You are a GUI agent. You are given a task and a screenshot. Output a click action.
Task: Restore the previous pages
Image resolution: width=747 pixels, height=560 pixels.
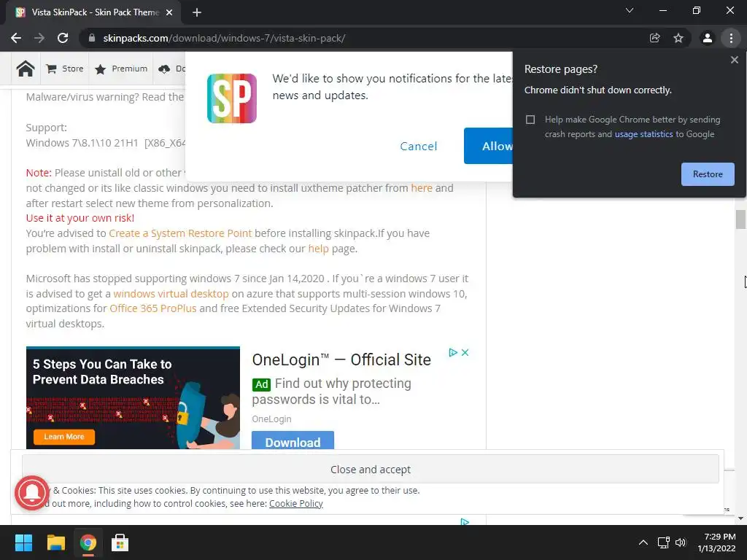tap(708, 174)
